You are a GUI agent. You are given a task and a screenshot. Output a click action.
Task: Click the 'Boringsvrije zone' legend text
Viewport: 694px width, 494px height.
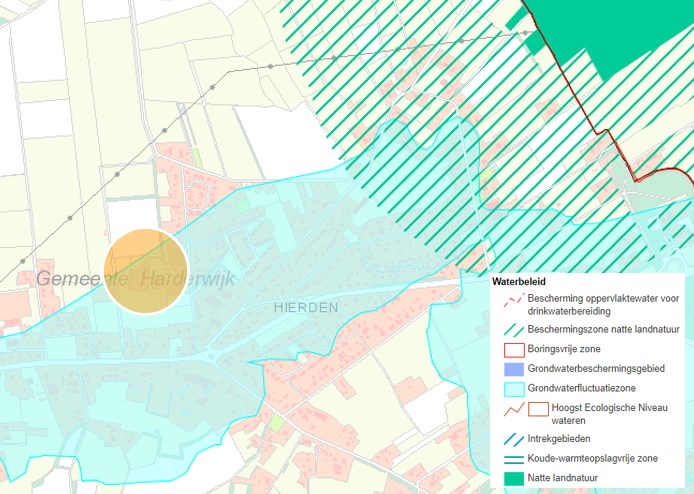[x=564, y=349]
